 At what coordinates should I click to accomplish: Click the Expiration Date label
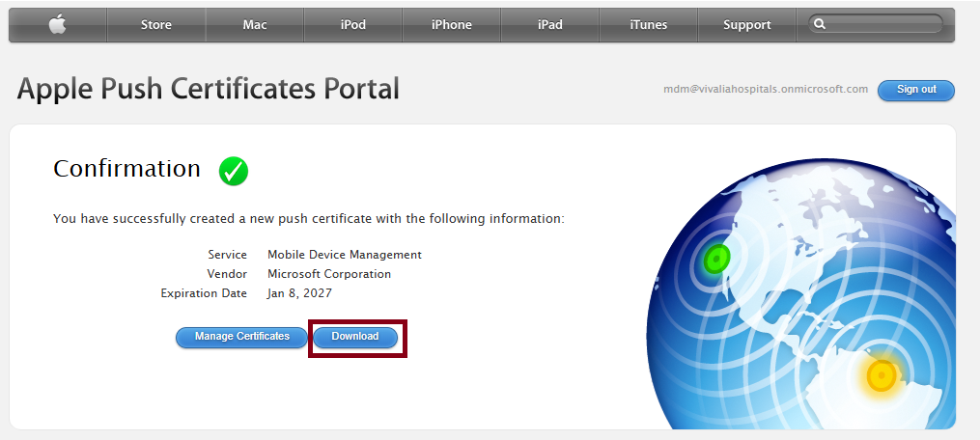click(x=204, y=293)
